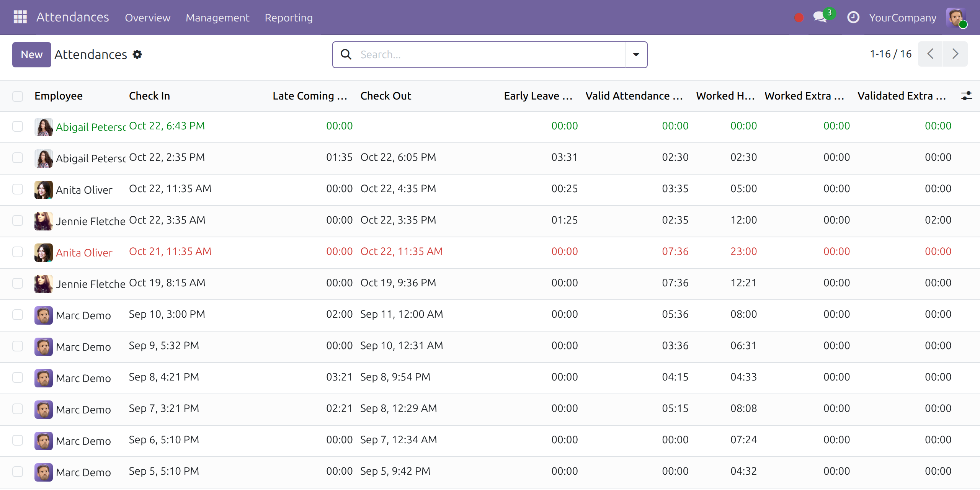The image size is (980, 490).
Task: Open the Management dropdown menu
Action: 217,18
